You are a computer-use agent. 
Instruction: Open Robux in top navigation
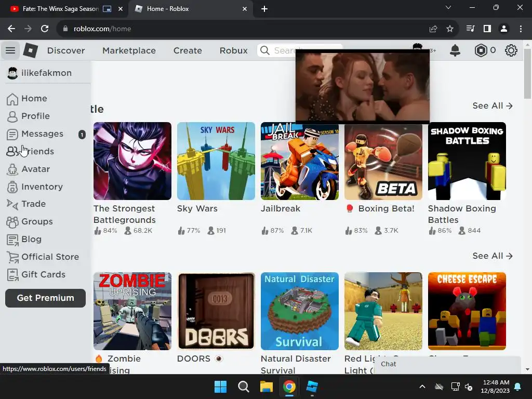(x=233, y=50)
